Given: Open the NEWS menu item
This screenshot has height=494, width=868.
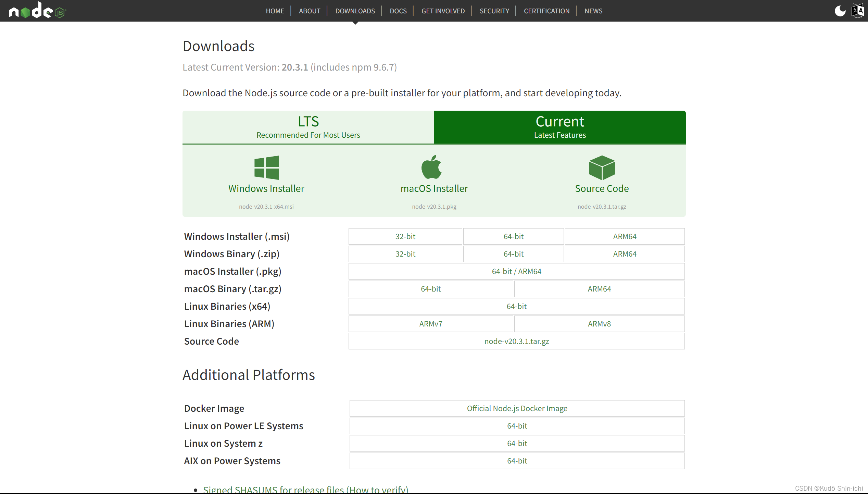Looking at the screenshot, I should click(x=593, y=11).
